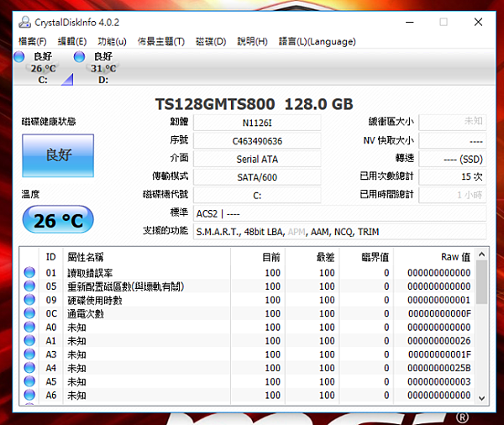The width and height of the screenshot is (504, 425).
Task: Click the transfer mode field SATA/600
Action: (x=257, y=177)
